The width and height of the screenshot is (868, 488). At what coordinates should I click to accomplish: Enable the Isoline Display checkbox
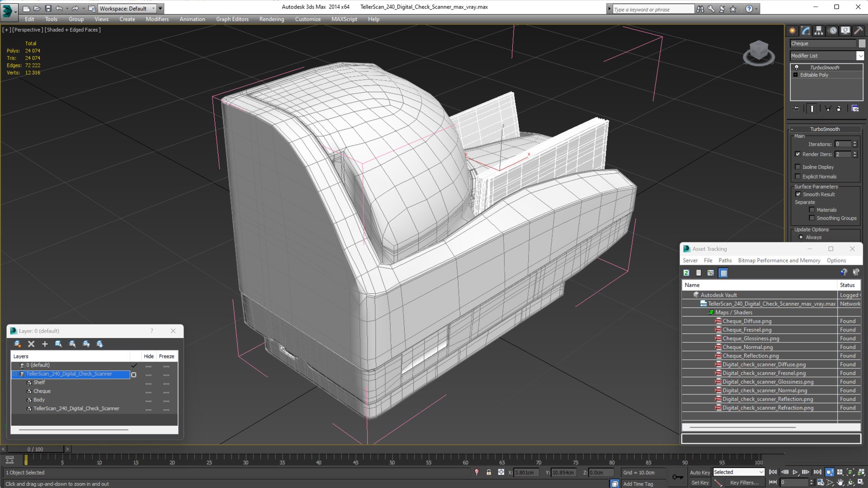(x=798, y=167)
